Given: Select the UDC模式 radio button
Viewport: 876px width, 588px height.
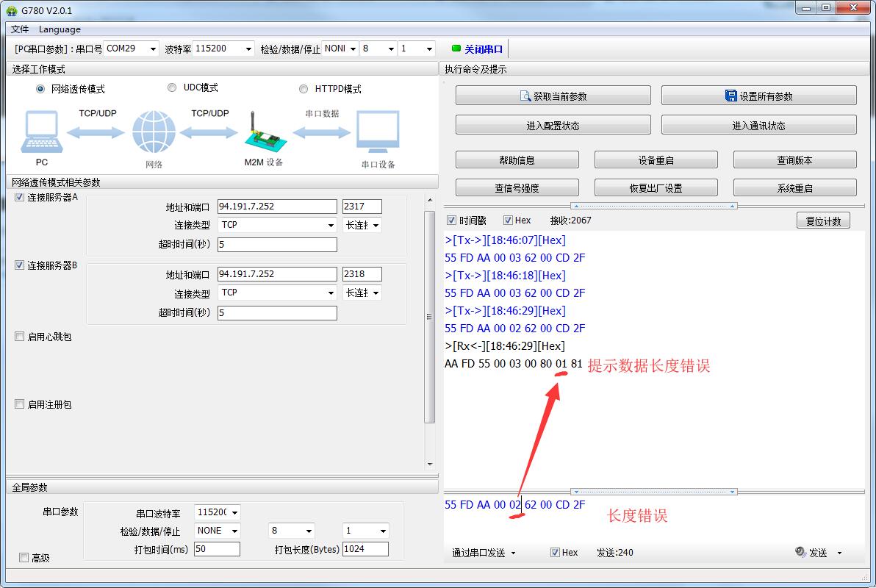Looking at the screenshot, I should pyautogui.click(x=172, y=87).
